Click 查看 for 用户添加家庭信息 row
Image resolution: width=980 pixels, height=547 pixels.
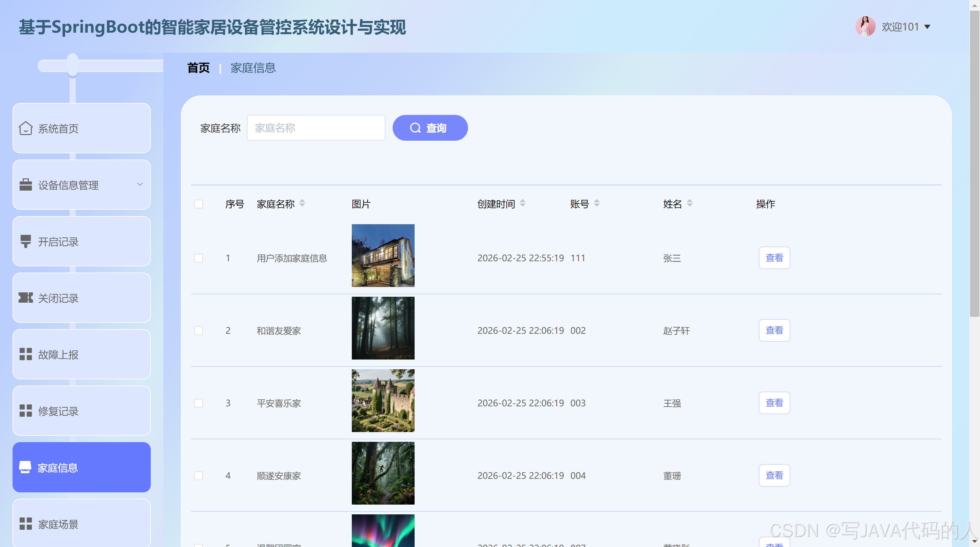click(774, 258)
